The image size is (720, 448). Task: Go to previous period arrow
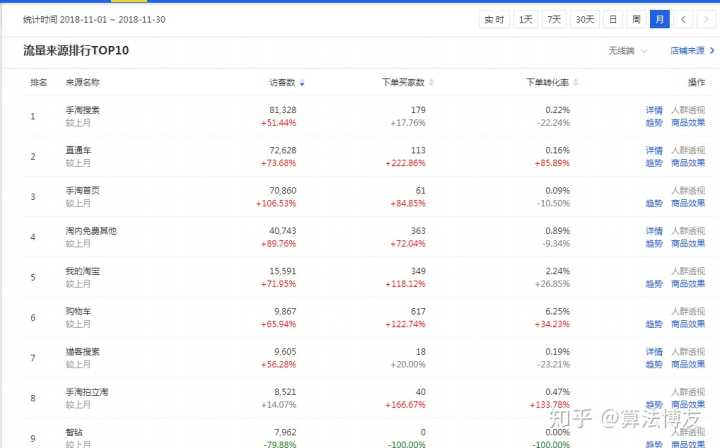tap(683, 20)
